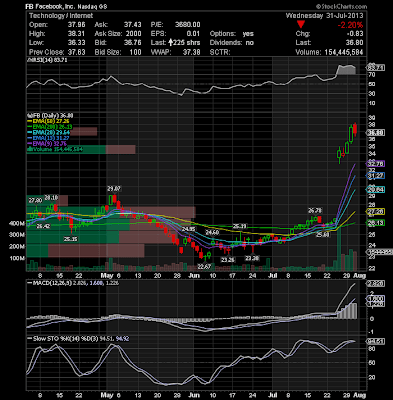Viewport: 393px width, 400px height.
Task: Click the red down-triangle change indicator
Action: 301,24
